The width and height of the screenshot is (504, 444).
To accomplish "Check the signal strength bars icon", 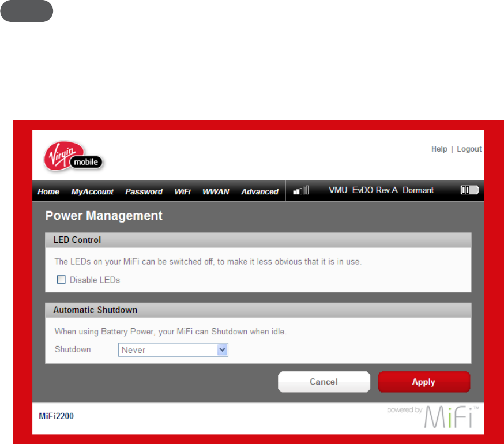I will [301, 190].
